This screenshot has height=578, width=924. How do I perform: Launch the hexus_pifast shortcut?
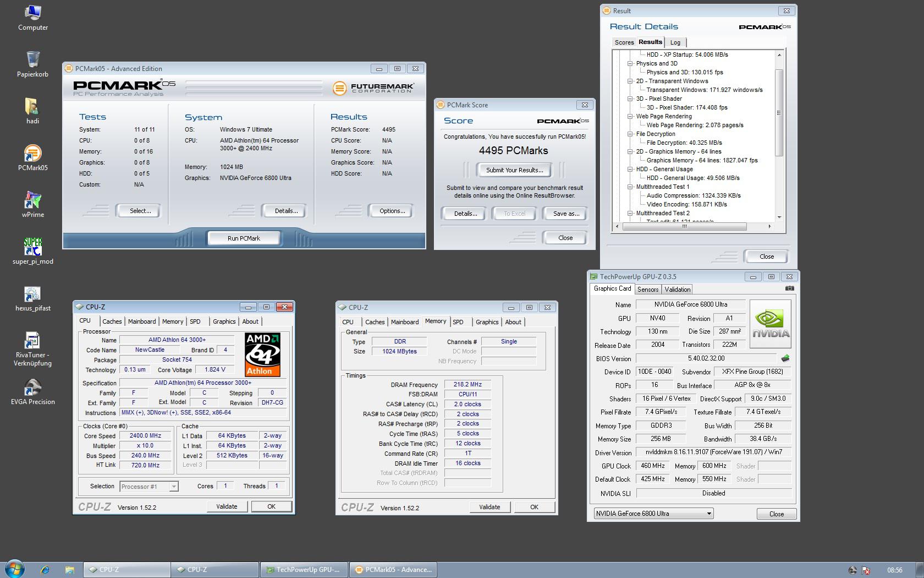tap(32, 298)
